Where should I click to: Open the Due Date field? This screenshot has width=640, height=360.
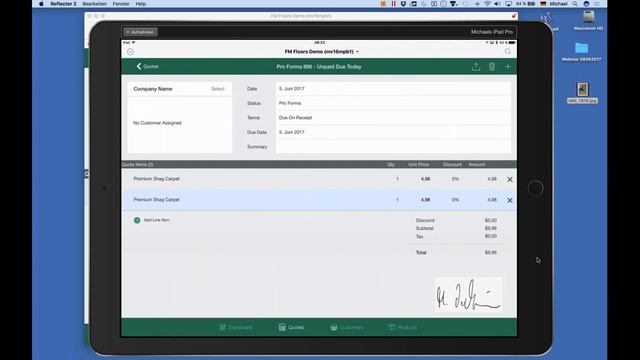(393, 132)
